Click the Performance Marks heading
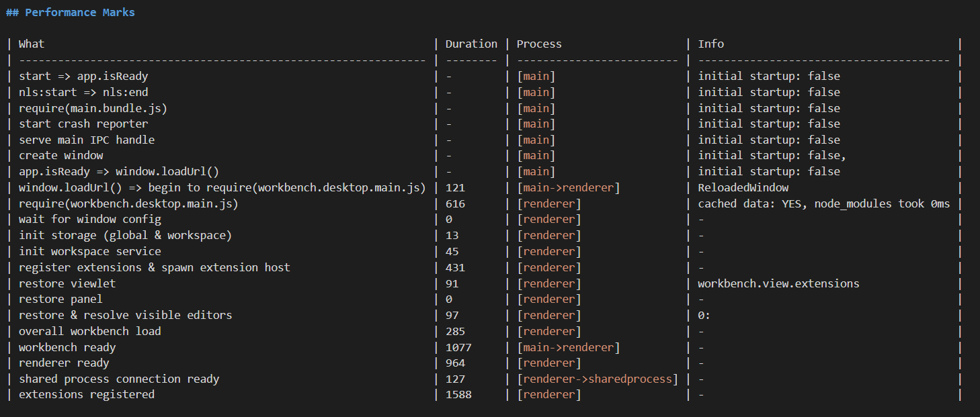The height and width of the screenshot is (417, 980). click(x=70, y=12)
